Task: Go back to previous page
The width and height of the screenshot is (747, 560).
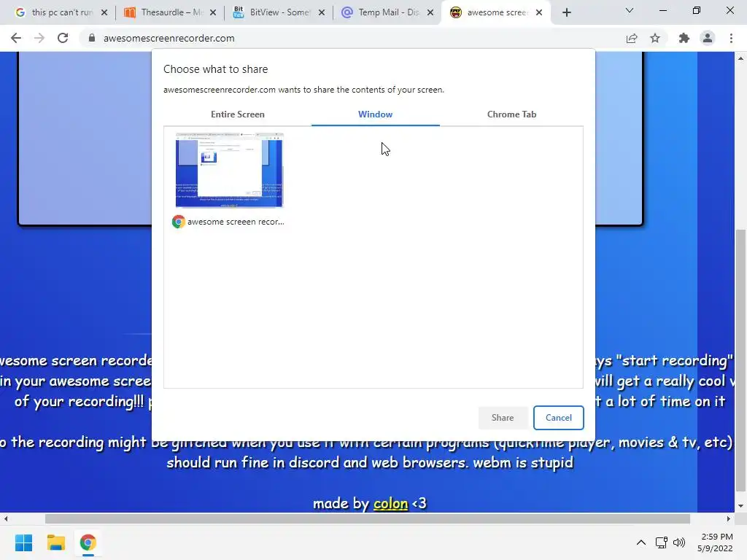Action: [16, 38]
